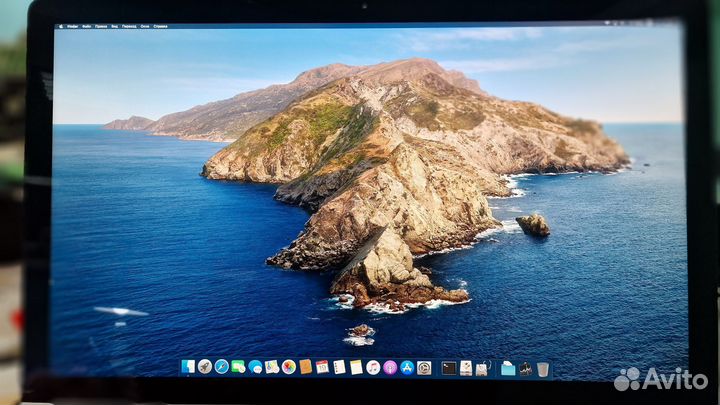The image size is (720, 405).
Task: Open Podcasts purple icon in Dock
Action: tap(390, 367)
